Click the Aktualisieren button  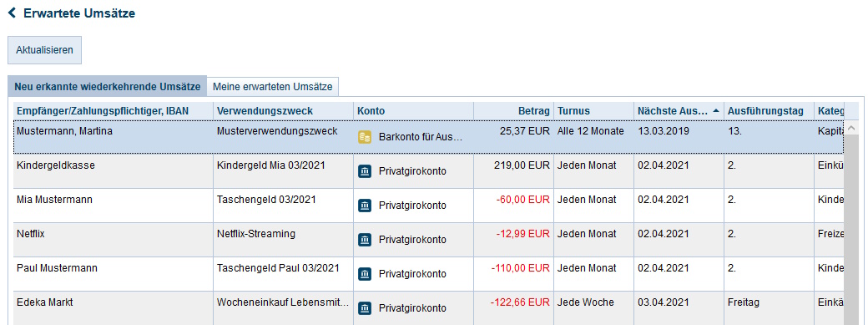click(44, 50)
